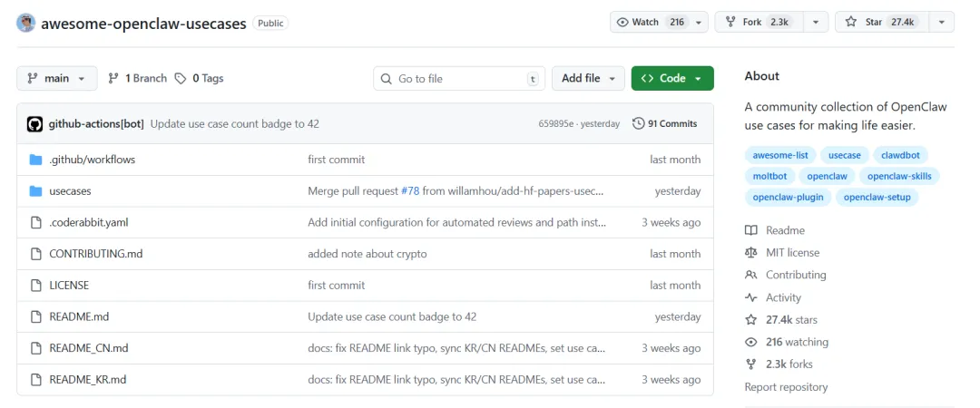Open the dropdown arrow beside Fork
Screen dimensions: 980x408
point(816,22)
